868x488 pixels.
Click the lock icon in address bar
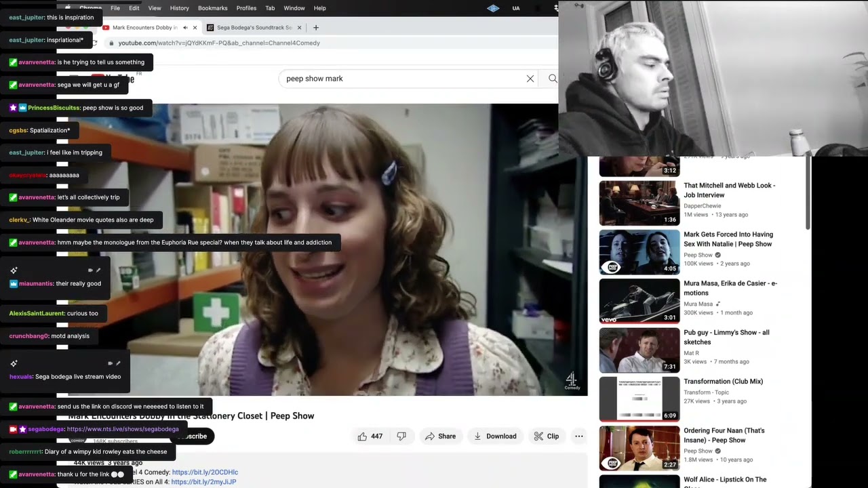111,43
